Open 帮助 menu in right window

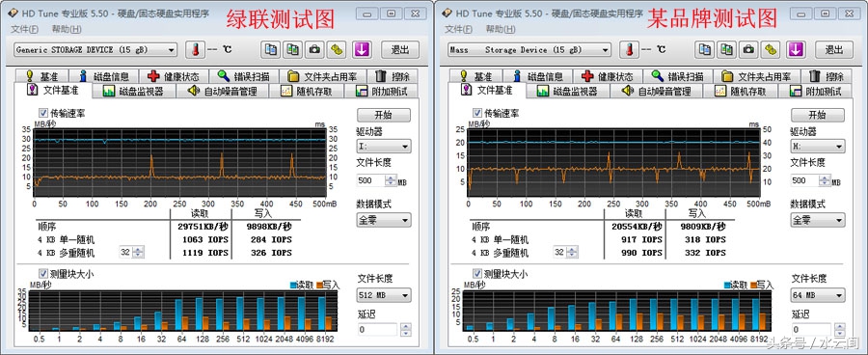[501, 29]
